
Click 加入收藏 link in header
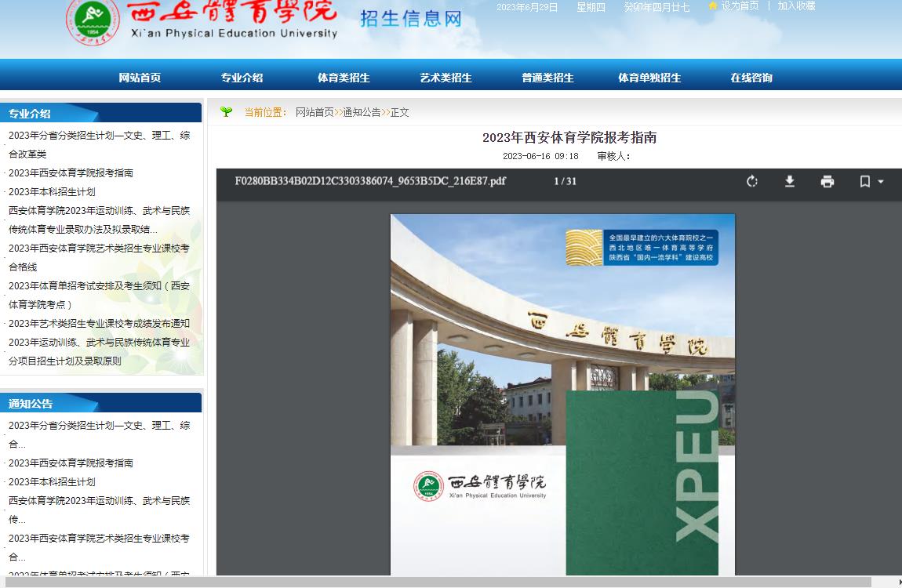click(797, 5)
